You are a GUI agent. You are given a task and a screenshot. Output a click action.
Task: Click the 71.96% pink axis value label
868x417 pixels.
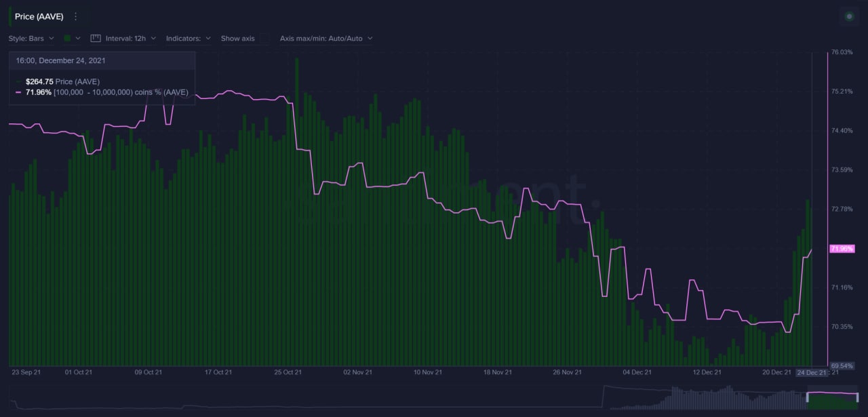[842, 249]
